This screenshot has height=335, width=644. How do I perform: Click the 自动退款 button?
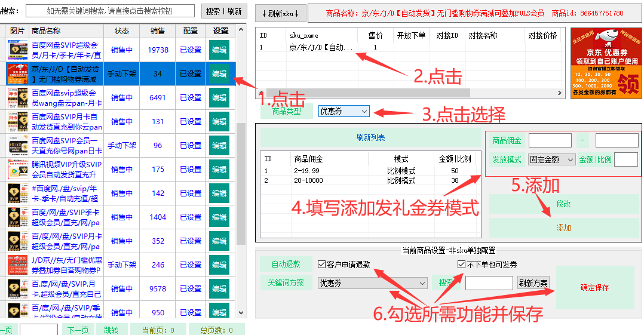tap(286, 264)
